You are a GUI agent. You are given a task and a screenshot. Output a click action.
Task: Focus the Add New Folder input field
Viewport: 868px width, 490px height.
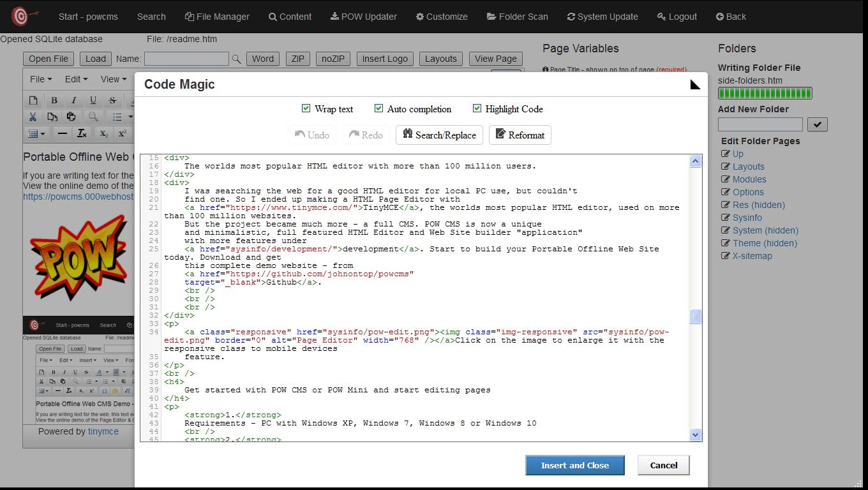[x=760, y=124]
